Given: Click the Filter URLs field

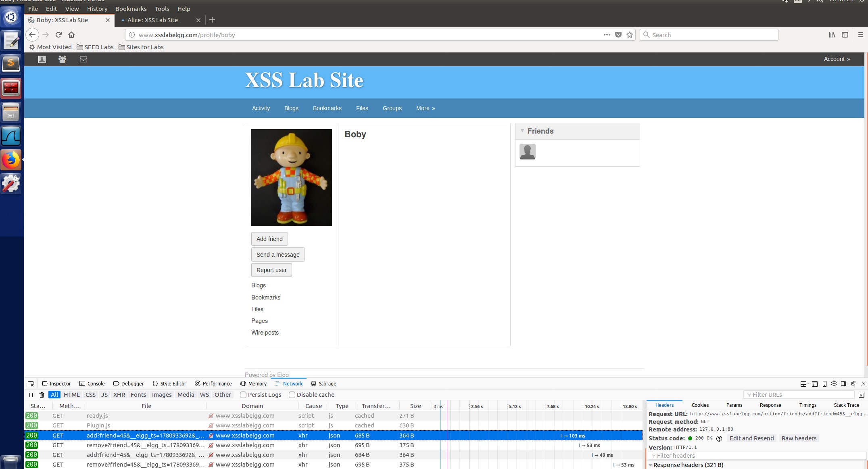Looking at the screenshot, I should click(x=799, y=395).
